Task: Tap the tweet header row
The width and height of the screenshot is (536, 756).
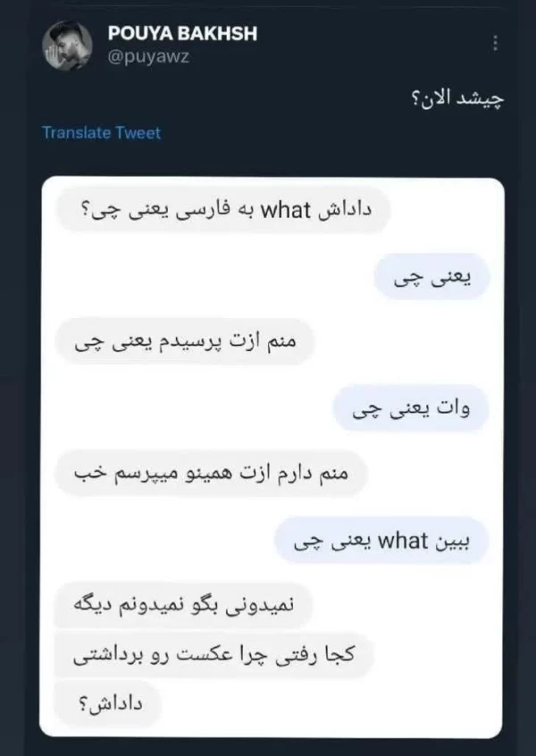Action: click(x=268, y=40)
